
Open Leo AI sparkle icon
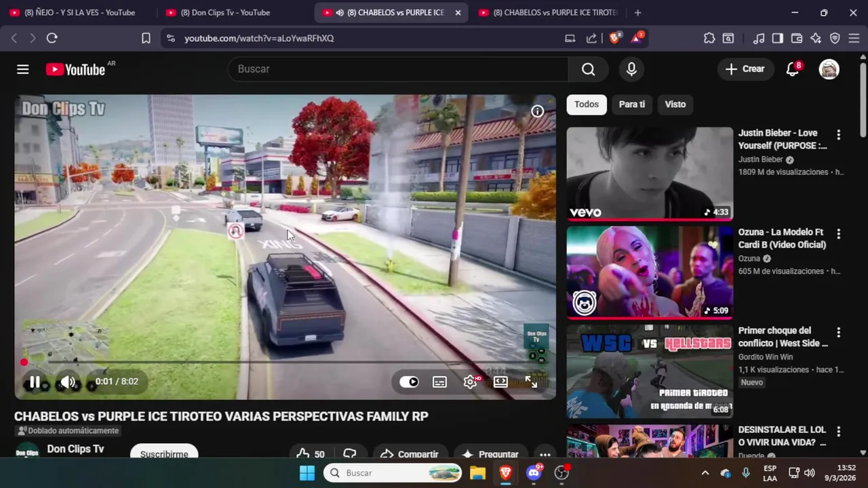(x=816, y=39)
